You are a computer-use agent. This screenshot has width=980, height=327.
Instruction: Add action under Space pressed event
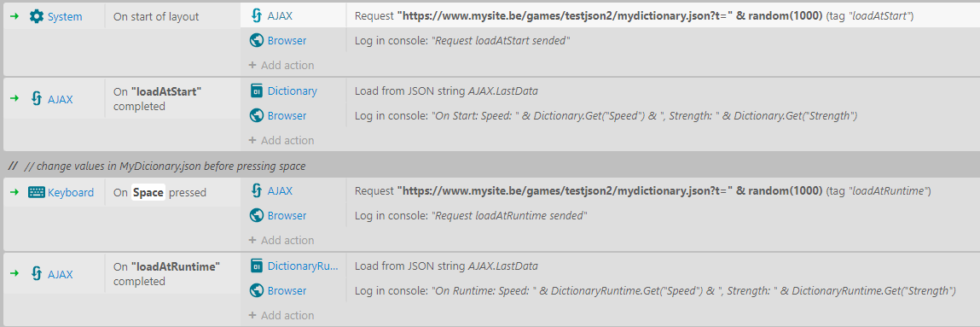281,240
